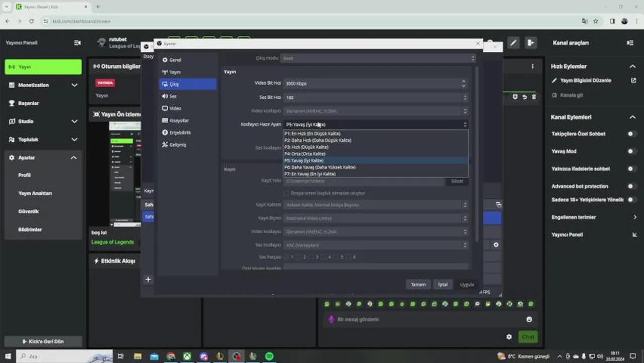Click the emoji picker icon in chat

tap(529, 320)
